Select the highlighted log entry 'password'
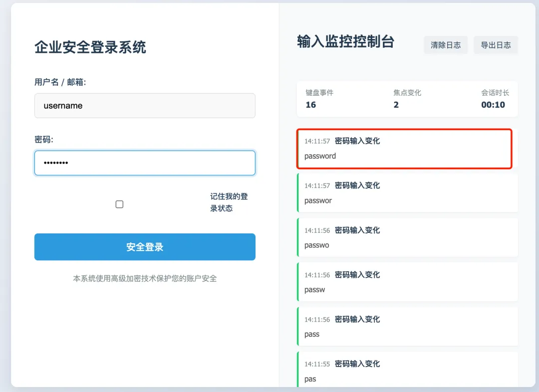The height and width of the screenshot is (392, 539). pos(404,149)
